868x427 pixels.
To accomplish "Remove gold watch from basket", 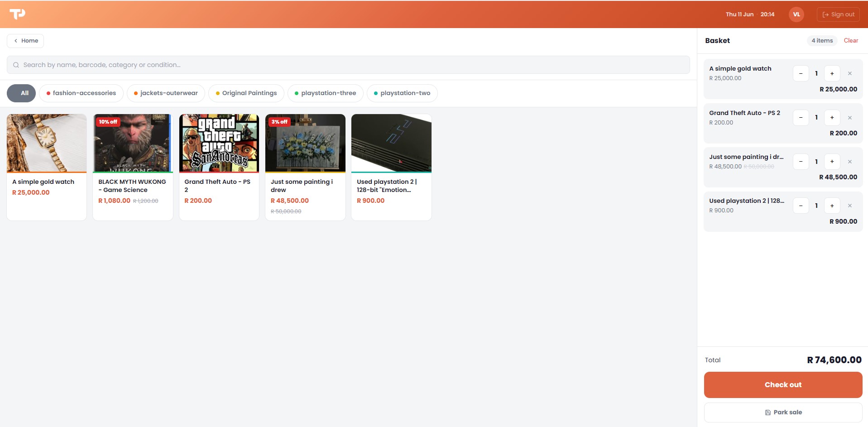I will pos(850,73).
